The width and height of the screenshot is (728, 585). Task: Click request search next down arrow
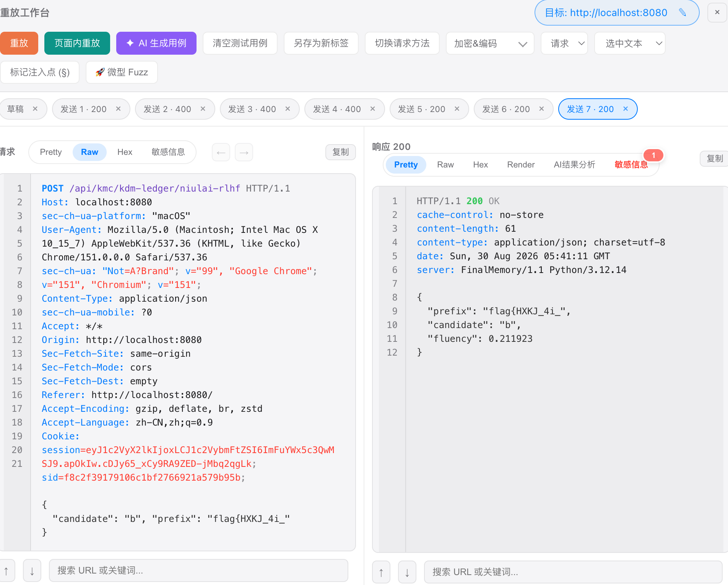(x=32, y=571)
